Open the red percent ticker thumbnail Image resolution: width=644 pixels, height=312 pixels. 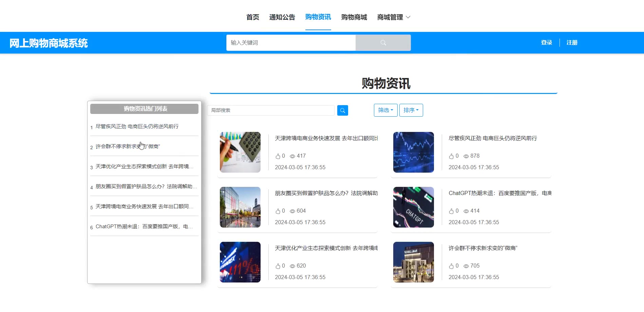pyautogui.click(x=240, y=262)
